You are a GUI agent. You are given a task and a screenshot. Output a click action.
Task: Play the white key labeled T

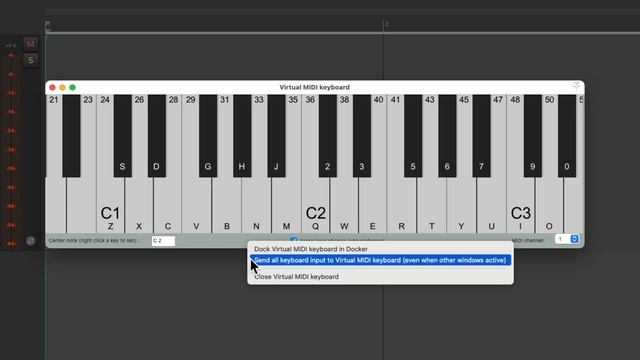coord(431,206)
